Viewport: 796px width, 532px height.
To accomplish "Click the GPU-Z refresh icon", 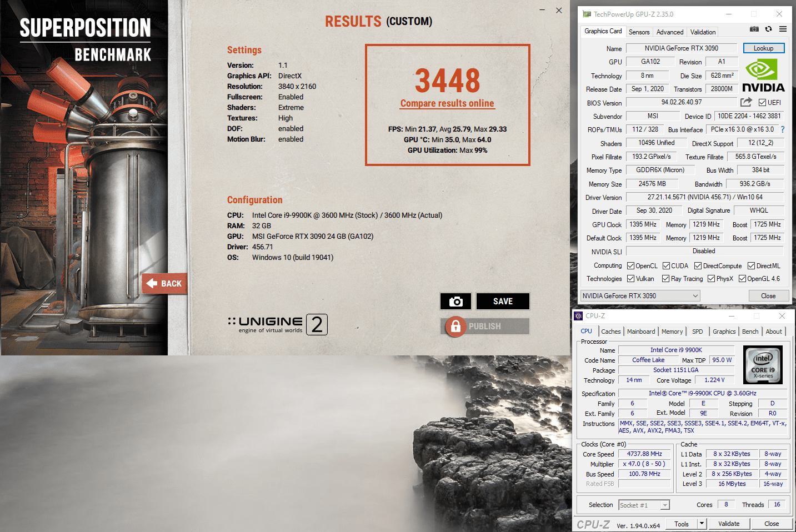I will pos(768,29).
